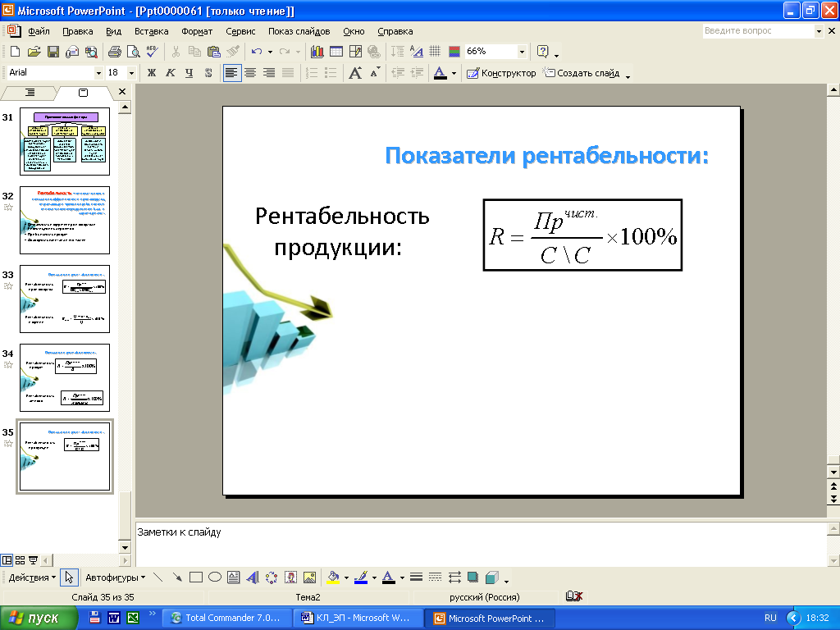Click the Copy icon
This screenshot has width=840, height=630.
[x=194, y=52]
